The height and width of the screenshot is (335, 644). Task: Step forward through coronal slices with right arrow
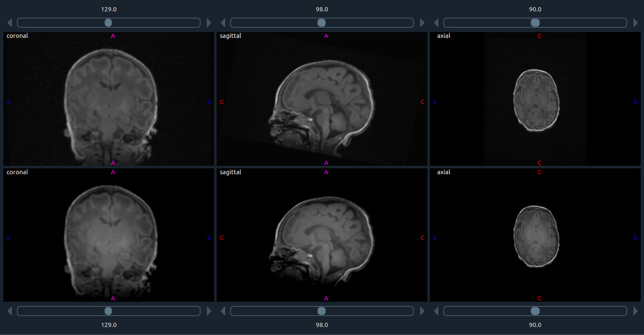[x=209, y=23]
